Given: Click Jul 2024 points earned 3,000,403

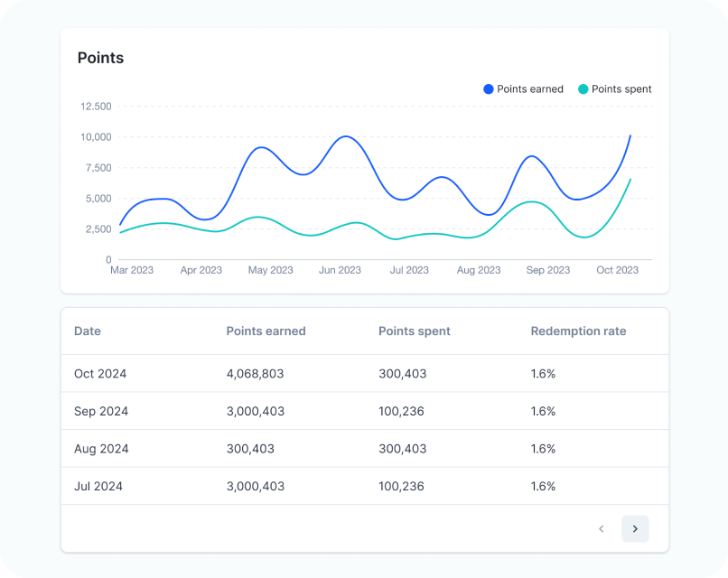Looking at the screenshot, I should pos(256,486).
